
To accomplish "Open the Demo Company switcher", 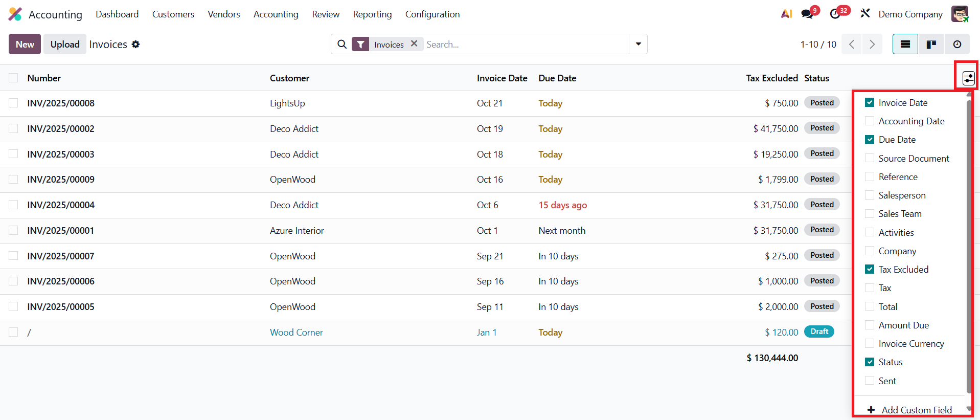I will pyautogui.click(x=910, y=14).
